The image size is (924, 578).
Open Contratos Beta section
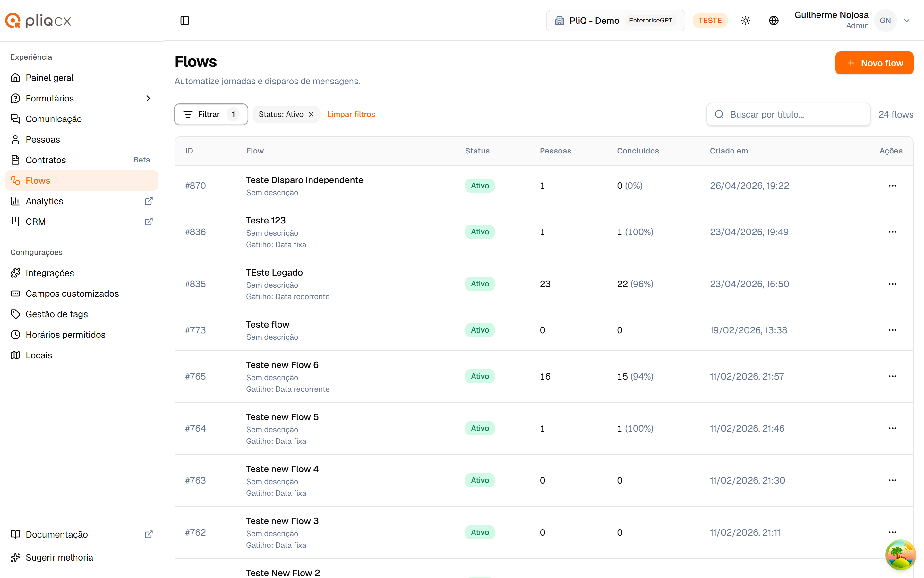[x=82, y=160]
